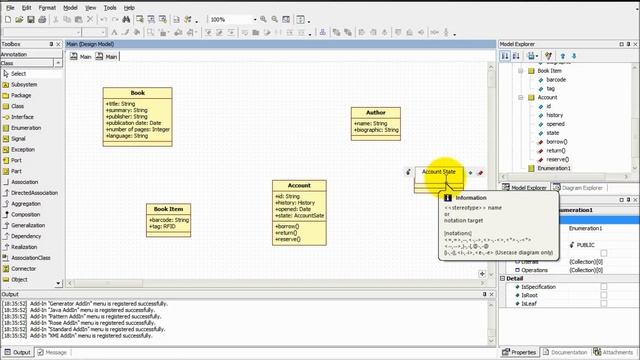Screen dimensions: 640x360
Task: Toggle the IsLeaf checkbox
Action: 604,304
